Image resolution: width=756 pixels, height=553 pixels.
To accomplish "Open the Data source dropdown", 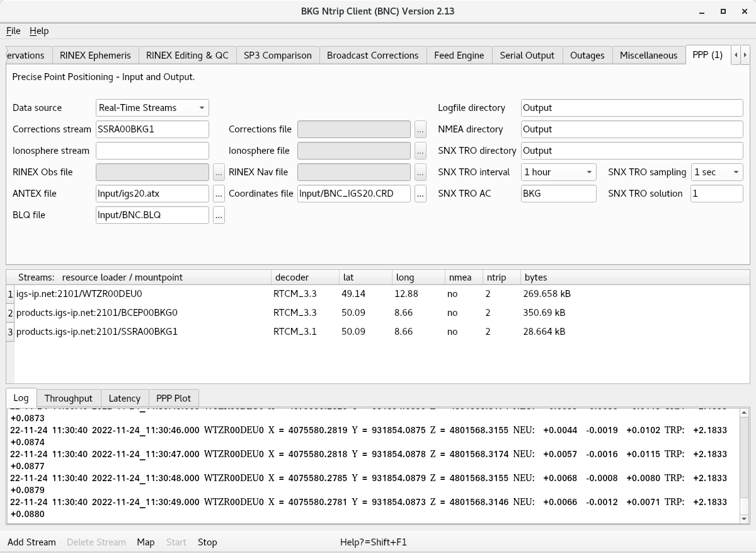I will tap(152, 108).
